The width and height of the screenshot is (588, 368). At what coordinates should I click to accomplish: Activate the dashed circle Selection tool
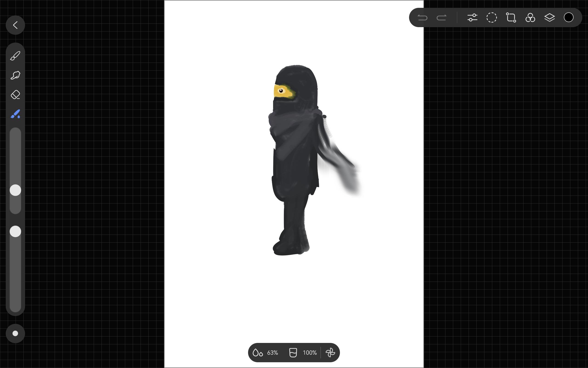tap(492, 17)
